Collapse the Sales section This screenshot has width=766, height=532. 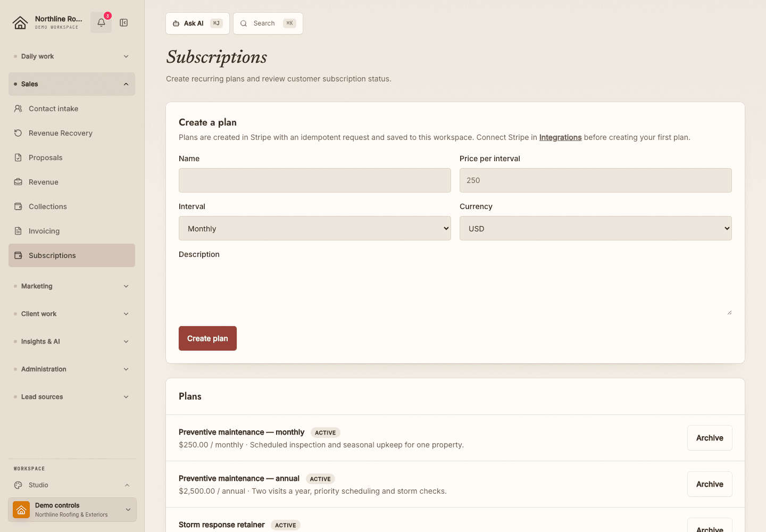[72, 84]
